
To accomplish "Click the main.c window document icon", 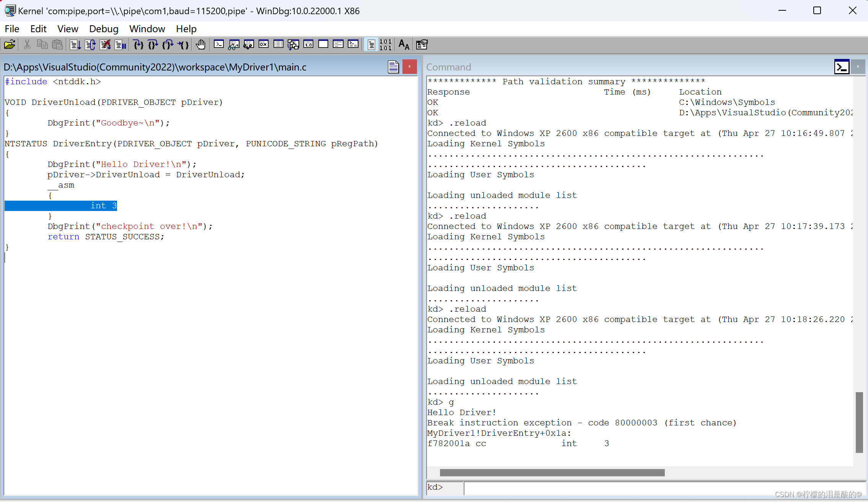I will pos(393,67).
